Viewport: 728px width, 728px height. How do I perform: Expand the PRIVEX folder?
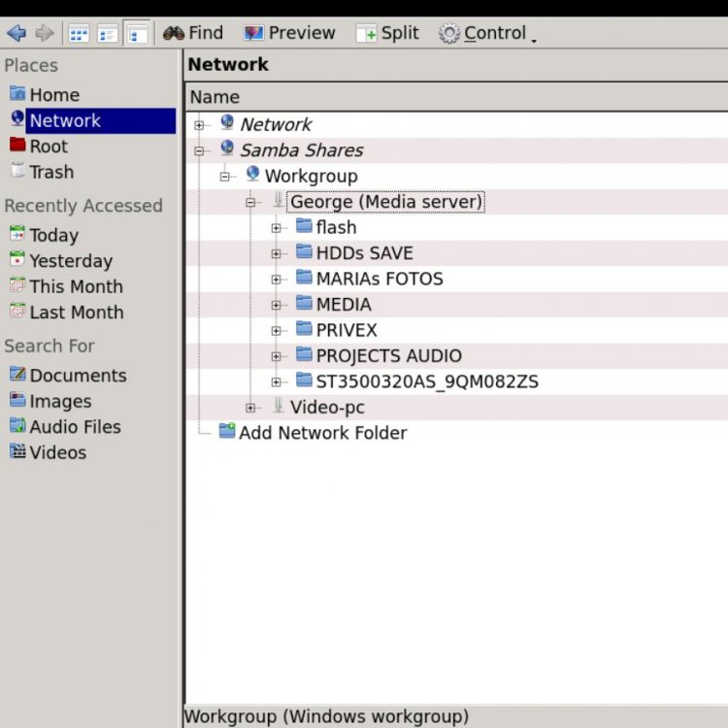tap(277, 331)
